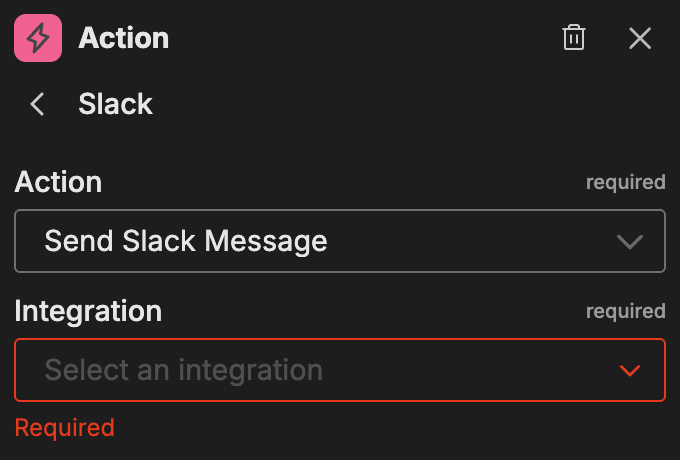Screen dimensions: 680x460
Task: Return to the previous step beside Slack
Action: coord(38,104)
